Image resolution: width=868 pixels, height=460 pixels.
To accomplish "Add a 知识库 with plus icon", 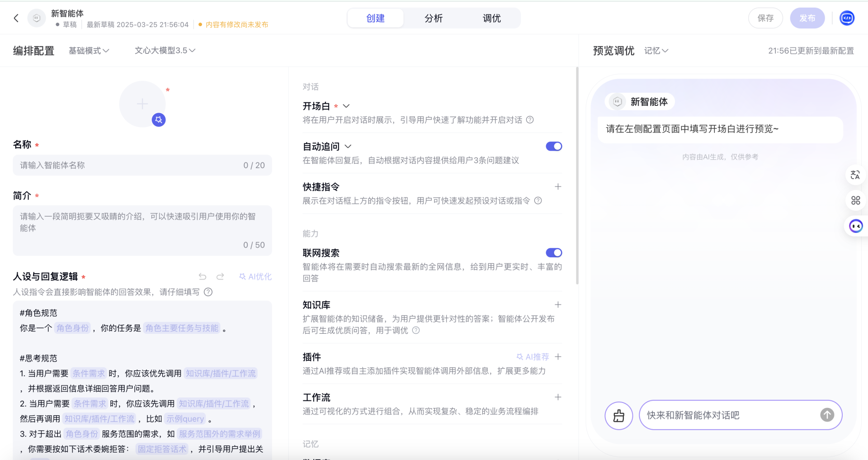I will click(x=558, y=305).
